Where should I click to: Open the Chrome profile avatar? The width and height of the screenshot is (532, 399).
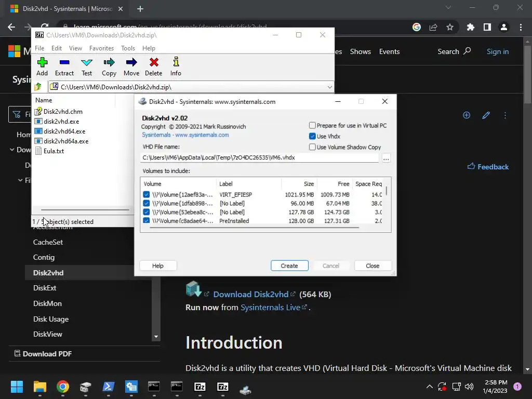[x=504, y=27]
